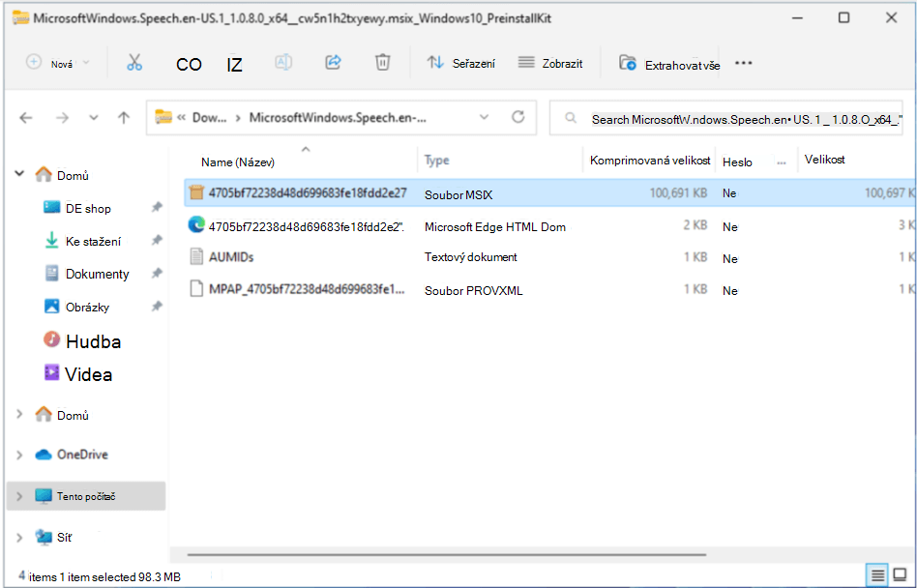Expand the Síť network node

point(19,537)
